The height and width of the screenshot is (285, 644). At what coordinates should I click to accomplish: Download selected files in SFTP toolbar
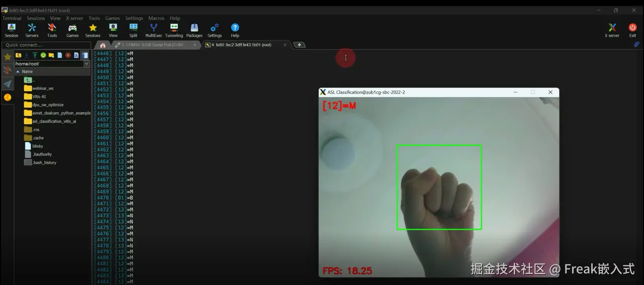27,55
